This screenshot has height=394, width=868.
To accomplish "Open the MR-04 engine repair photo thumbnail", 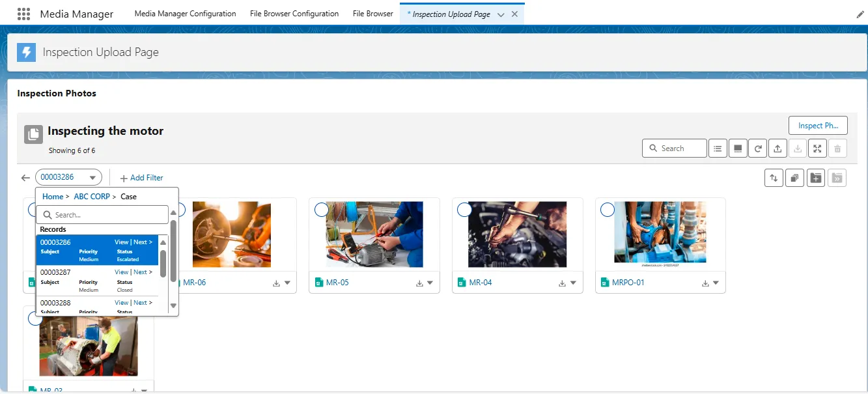I will [x=517, y=234].
